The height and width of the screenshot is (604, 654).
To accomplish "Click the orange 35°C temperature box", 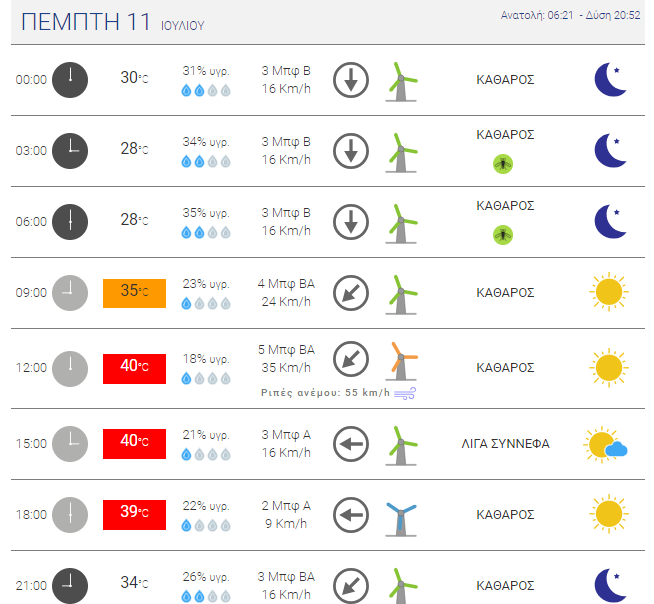I will pyautogui.click(x=134, y=293).
